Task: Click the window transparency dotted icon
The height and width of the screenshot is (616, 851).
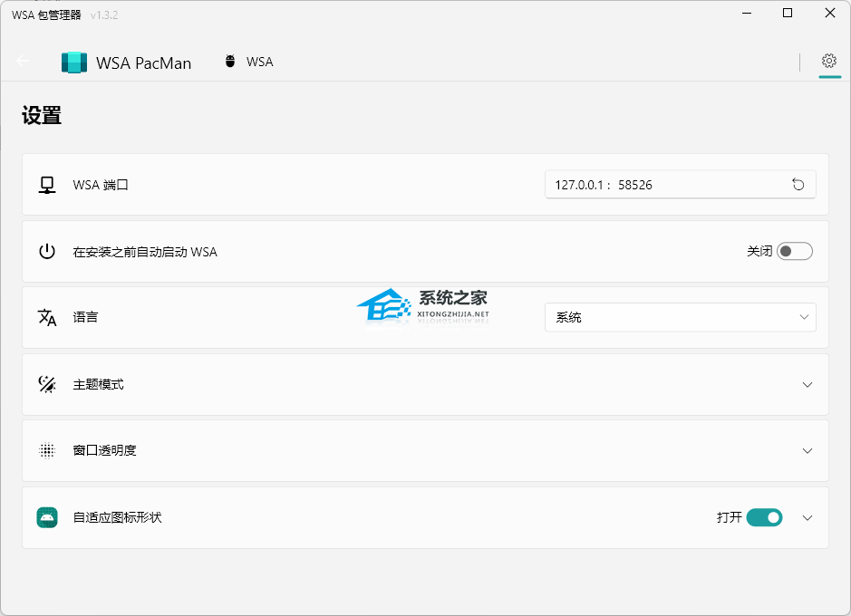Action: (x=47, y=450)
